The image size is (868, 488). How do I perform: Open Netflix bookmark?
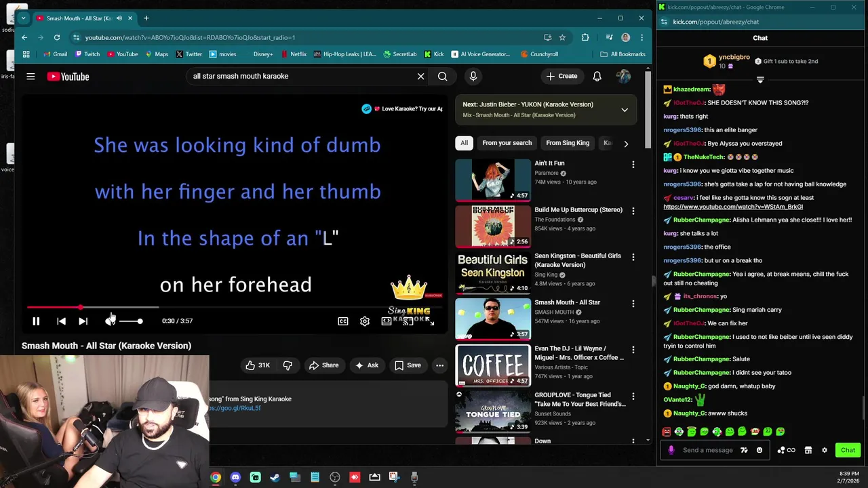point(293,54)
